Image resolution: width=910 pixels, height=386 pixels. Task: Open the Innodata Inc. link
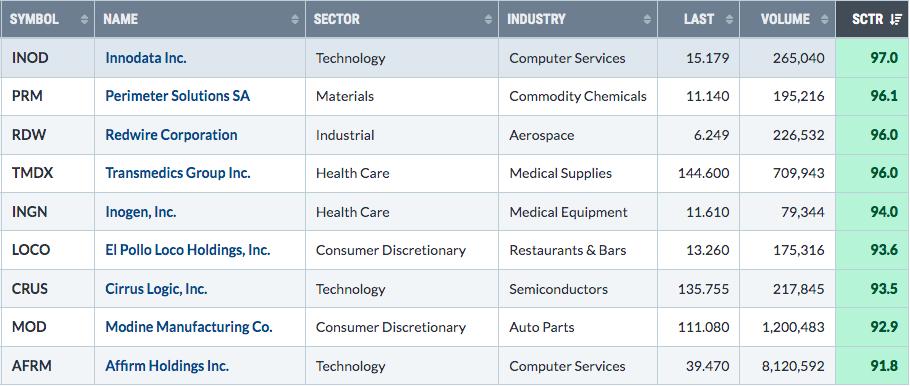[146, 58]
